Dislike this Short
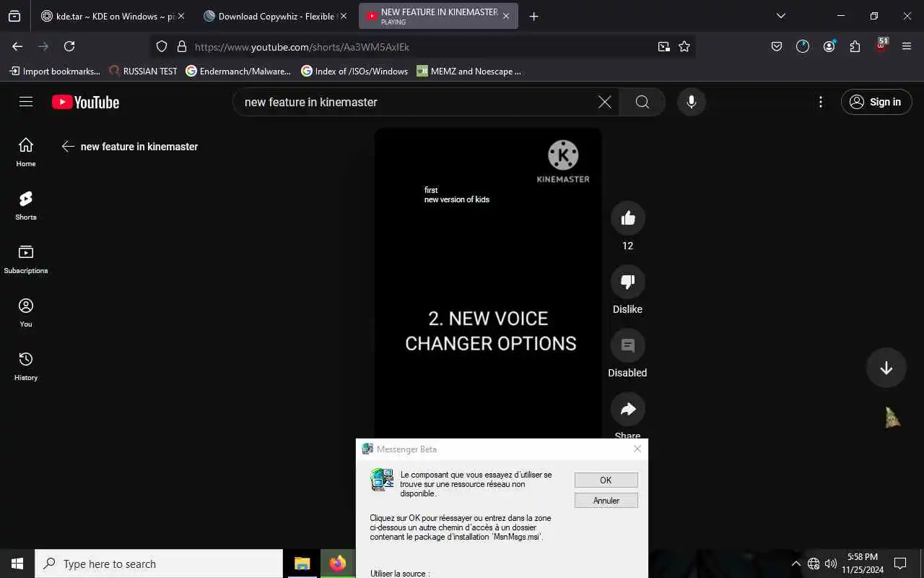The height and width of the screenshot is (578, 924). [x=628, y=282]
